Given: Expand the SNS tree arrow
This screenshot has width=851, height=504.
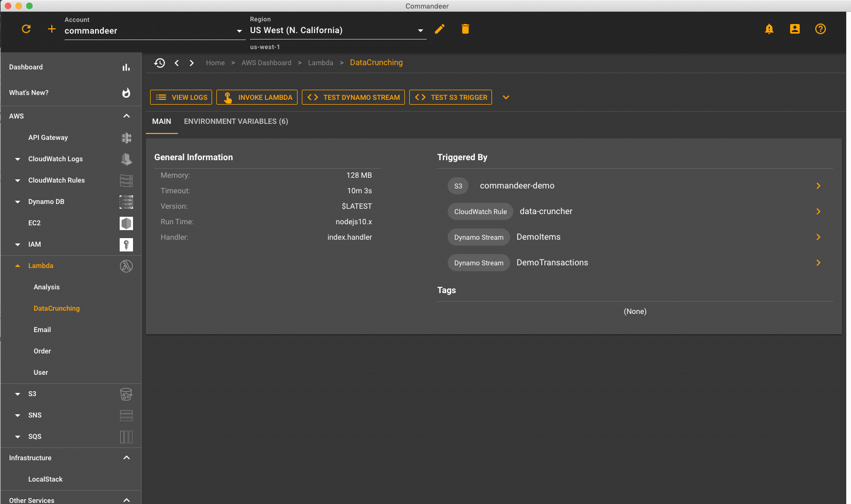Looking at the screenshot, I should coord(18,415).
